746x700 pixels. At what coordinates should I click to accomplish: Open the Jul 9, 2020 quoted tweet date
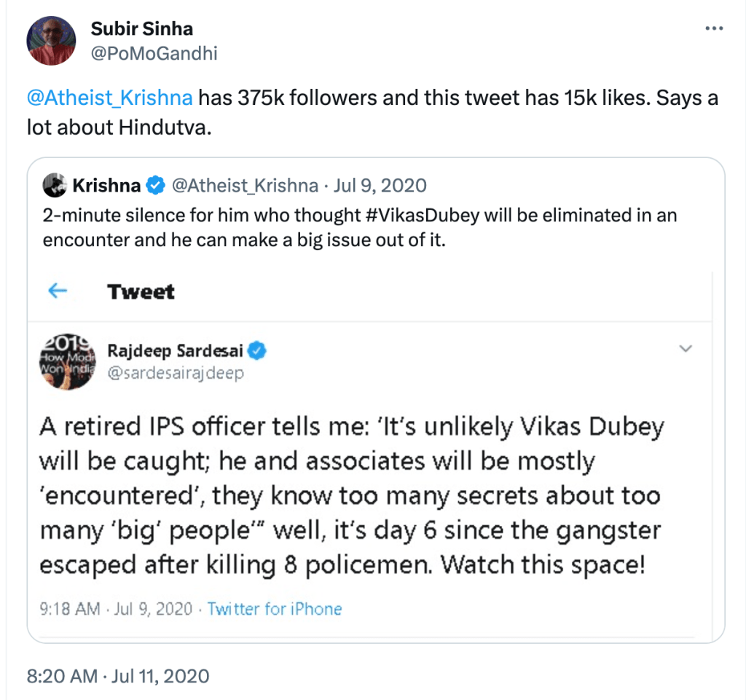[380, 186]
